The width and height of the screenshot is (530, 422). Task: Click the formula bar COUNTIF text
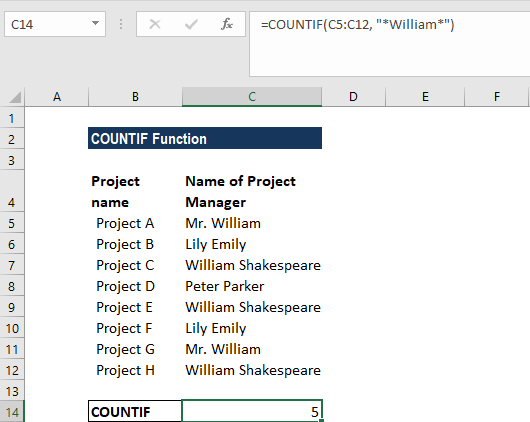(358, 25)
